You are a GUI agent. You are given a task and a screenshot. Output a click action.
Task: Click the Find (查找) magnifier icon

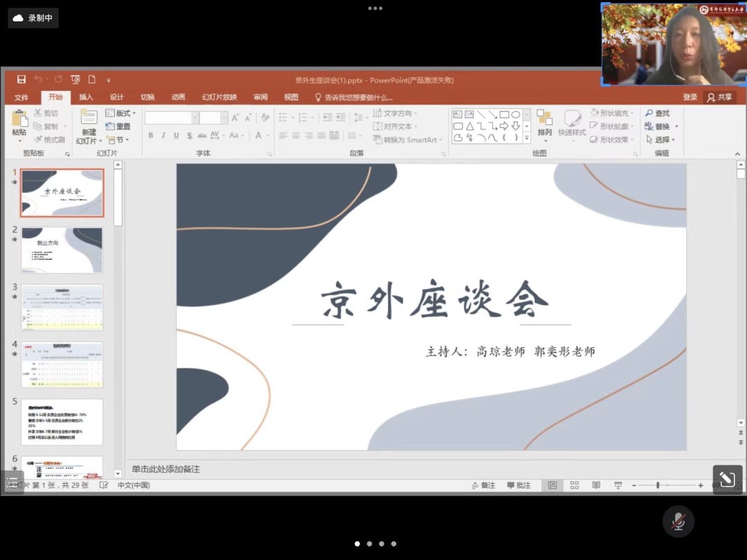[x=649, y=113]
